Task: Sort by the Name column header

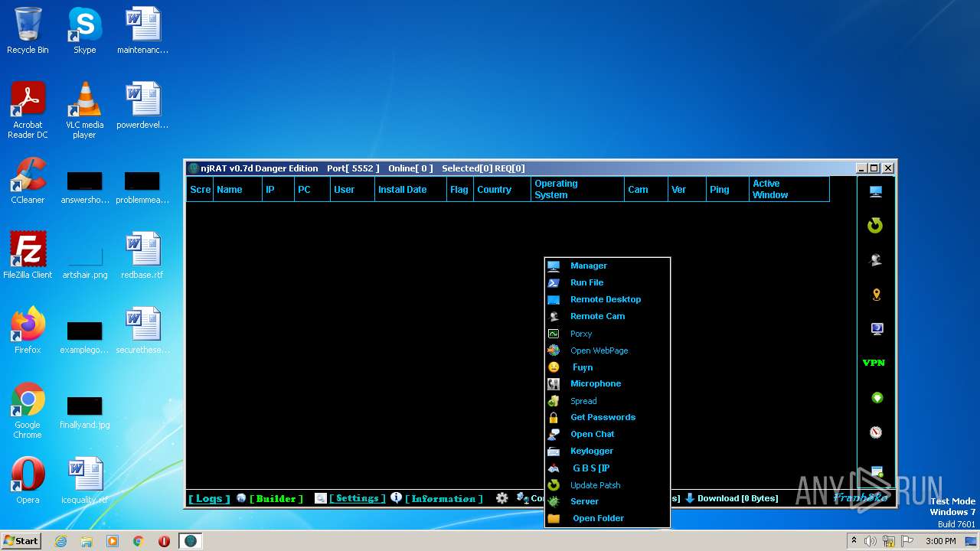Action: (237, 189)
